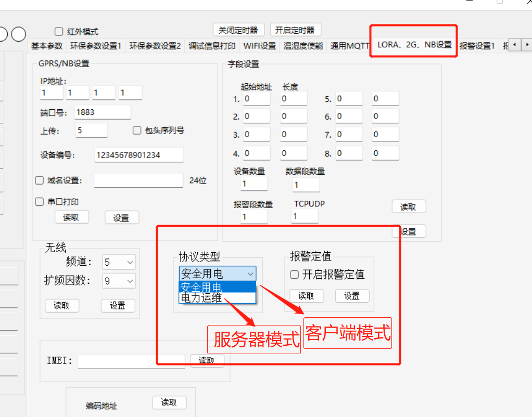Toggle the 串口打印 checkbox

coord(39,202)
